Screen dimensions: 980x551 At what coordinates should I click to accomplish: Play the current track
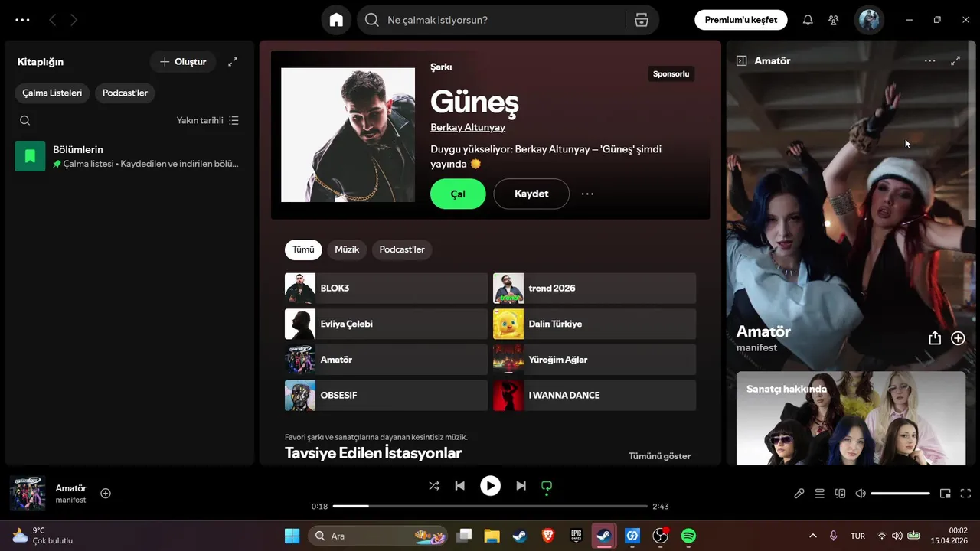(490, 486)
